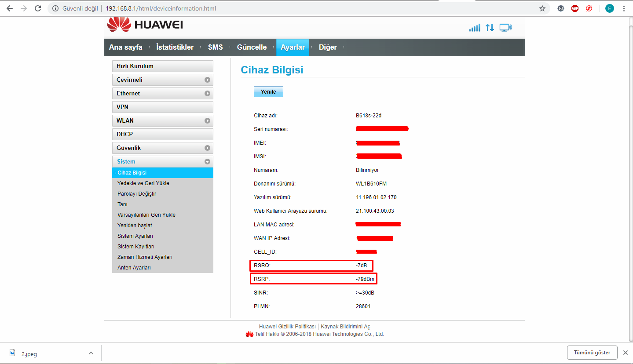Click the Yenile button
Image resolution: width=633 pixels, height=364 pixels.
[x=268, y=91]
